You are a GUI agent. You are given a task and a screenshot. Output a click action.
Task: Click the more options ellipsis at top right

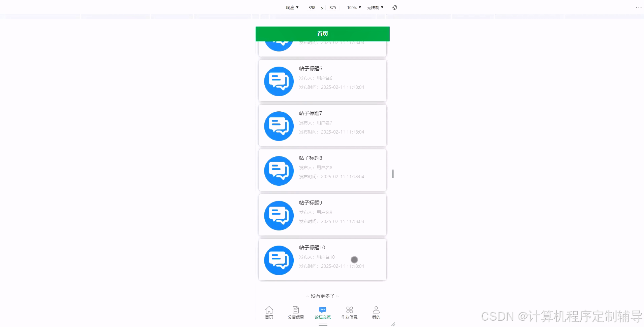639,7
